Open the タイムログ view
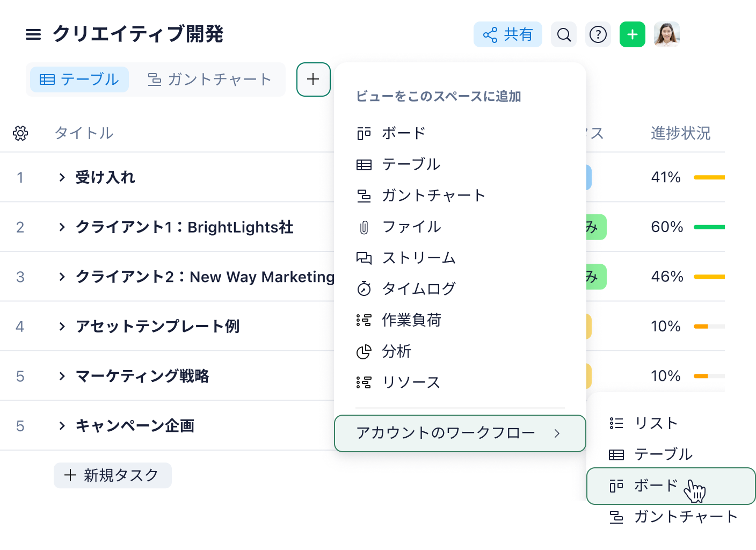Screen dimensions: 756x550 click(x=418, y=288)
